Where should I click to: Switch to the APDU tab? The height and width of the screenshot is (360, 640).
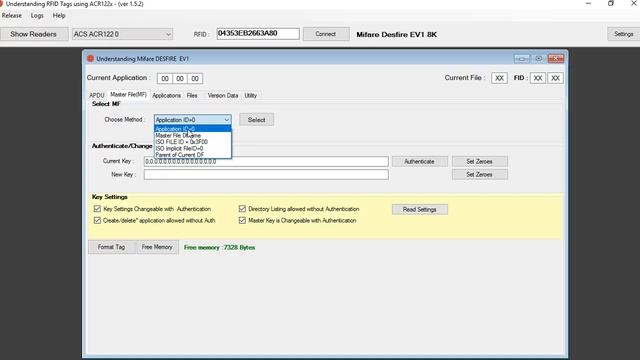pyautogui.click(x=97, y=96)
